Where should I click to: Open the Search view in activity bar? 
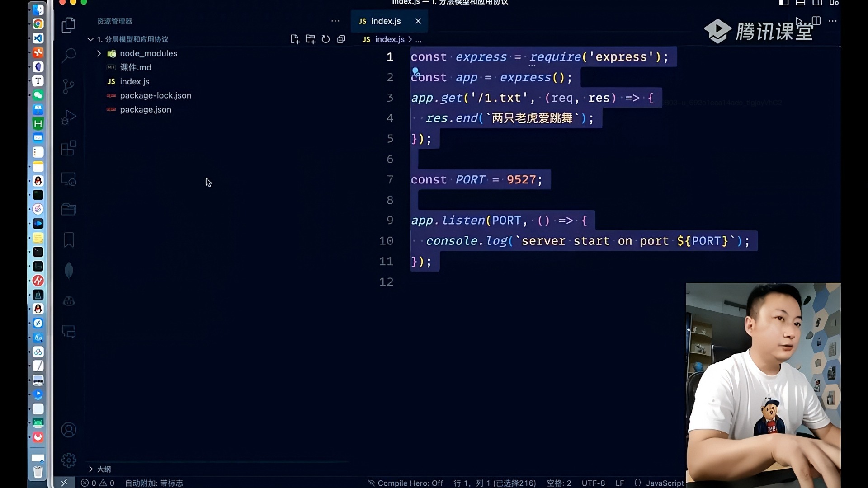[69, 55]
